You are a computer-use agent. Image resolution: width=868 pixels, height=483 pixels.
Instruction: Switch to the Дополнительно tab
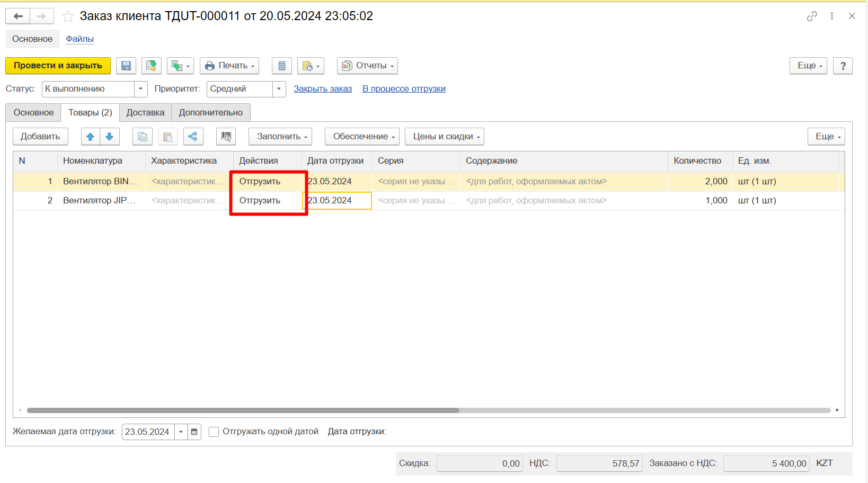(x=210, y=113)
